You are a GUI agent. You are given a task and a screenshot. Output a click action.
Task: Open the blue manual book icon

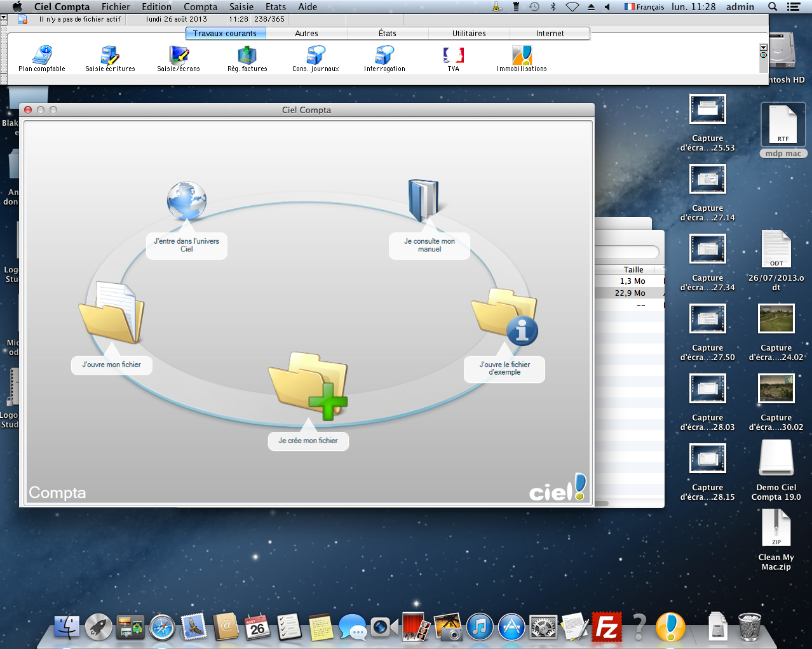click(x=424, y=200)
